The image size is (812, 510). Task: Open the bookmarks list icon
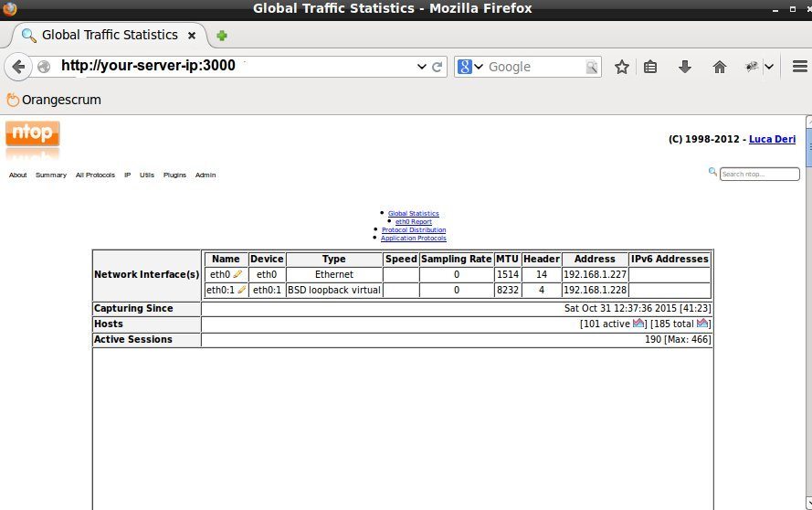coord(650,67)
